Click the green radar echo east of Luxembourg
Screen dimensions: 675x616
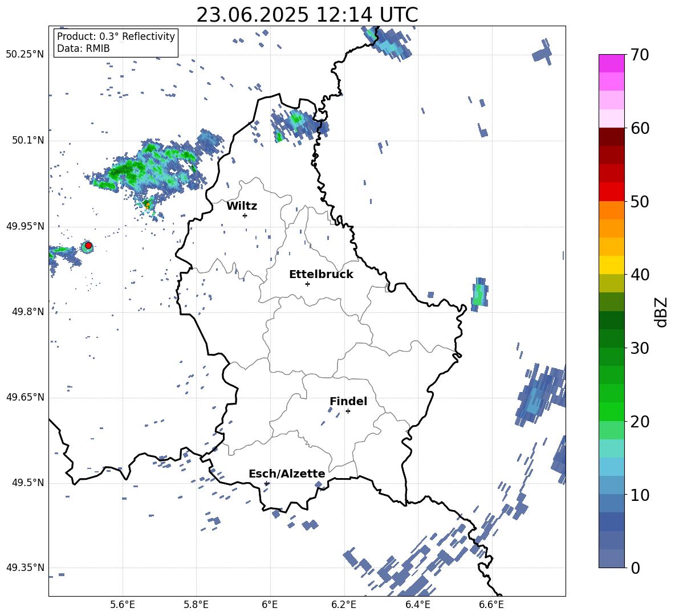click(479, 294)
